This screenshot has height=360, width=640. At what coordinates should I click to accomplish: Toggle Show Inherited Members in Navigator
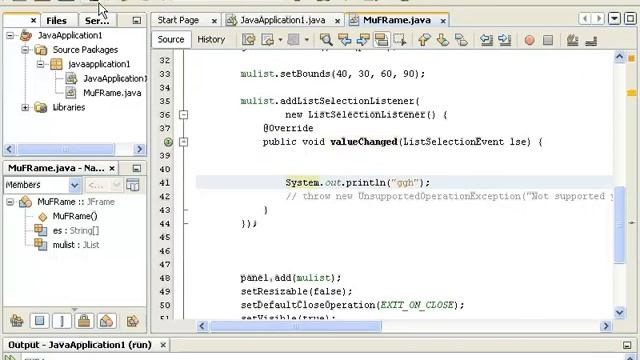[x=17, y=321]
